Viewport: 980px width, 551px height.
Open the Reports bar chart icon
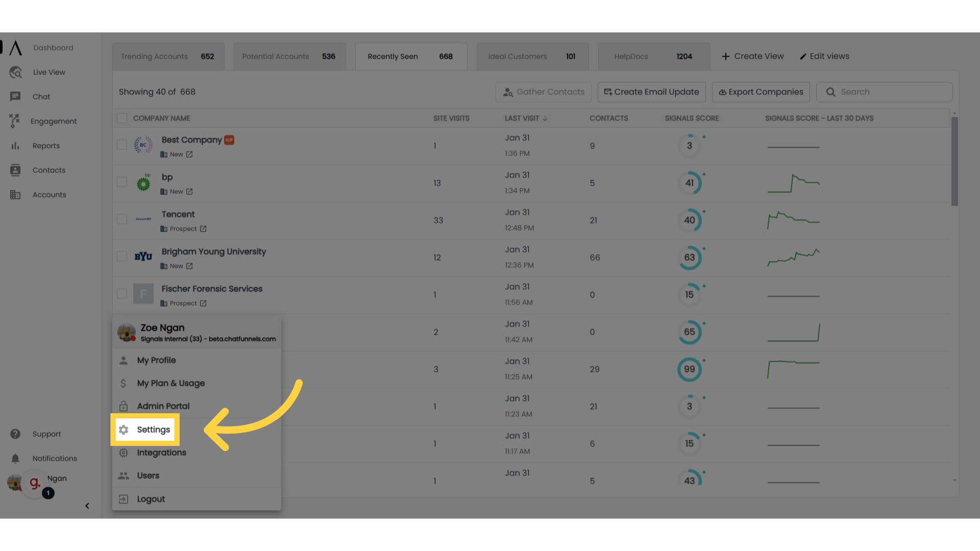click(15, 146)
